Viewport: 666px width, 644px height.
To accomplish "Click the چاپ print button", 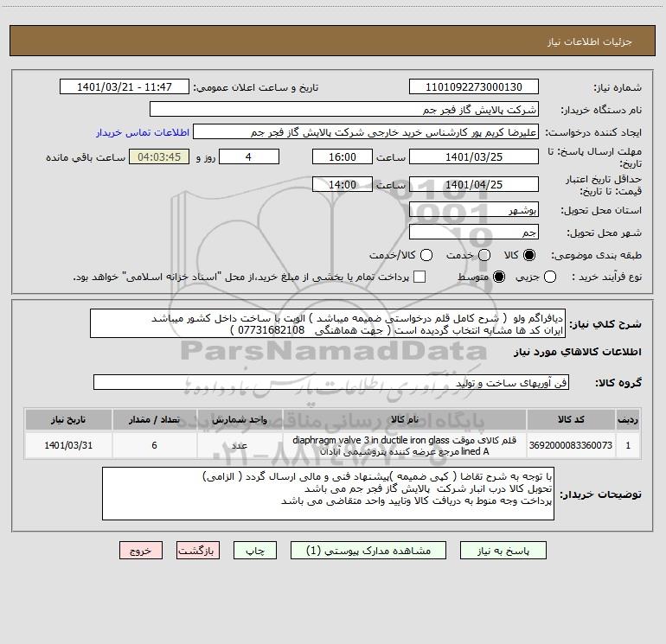I will click(255, 551).
